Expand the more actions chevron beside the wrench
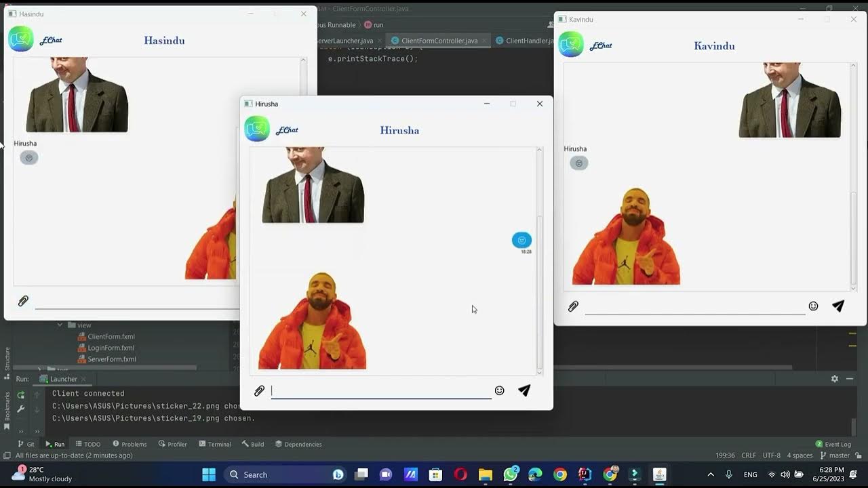 pyautogui.click(x=21, y=430)
